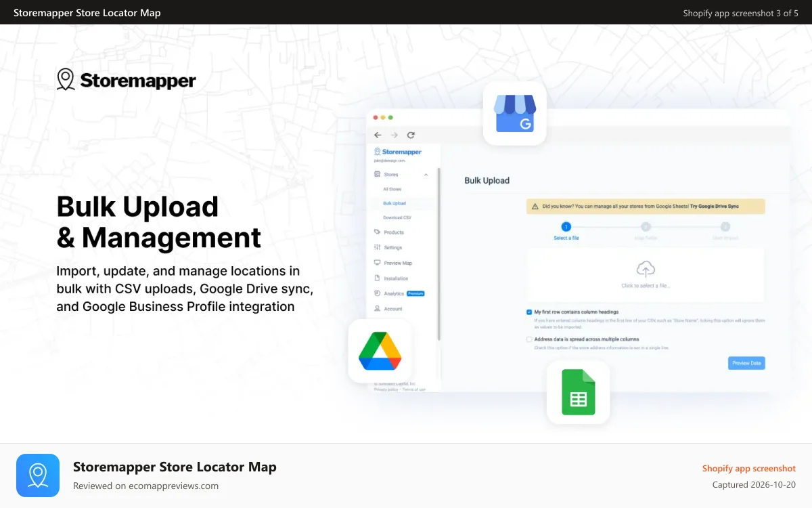Open the Preview Map menu item
The image size is (812, 508).
click(x=398, y=263)
